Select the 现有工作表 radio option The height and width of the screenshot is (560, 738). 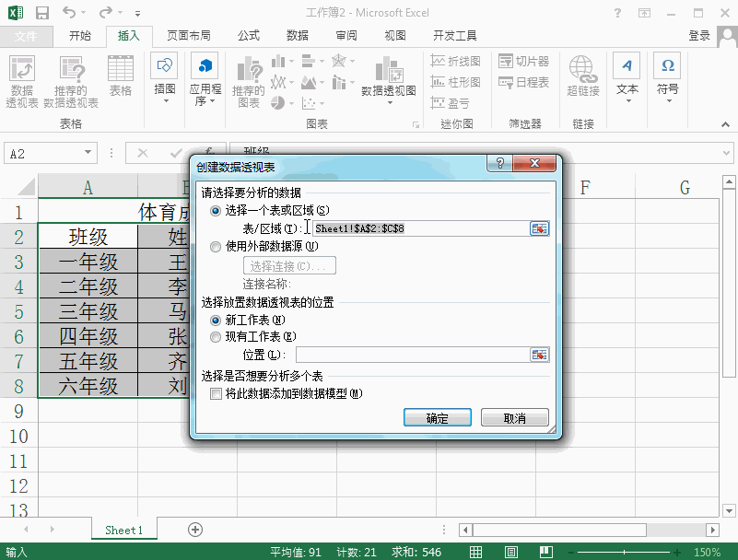click(215, 336)
